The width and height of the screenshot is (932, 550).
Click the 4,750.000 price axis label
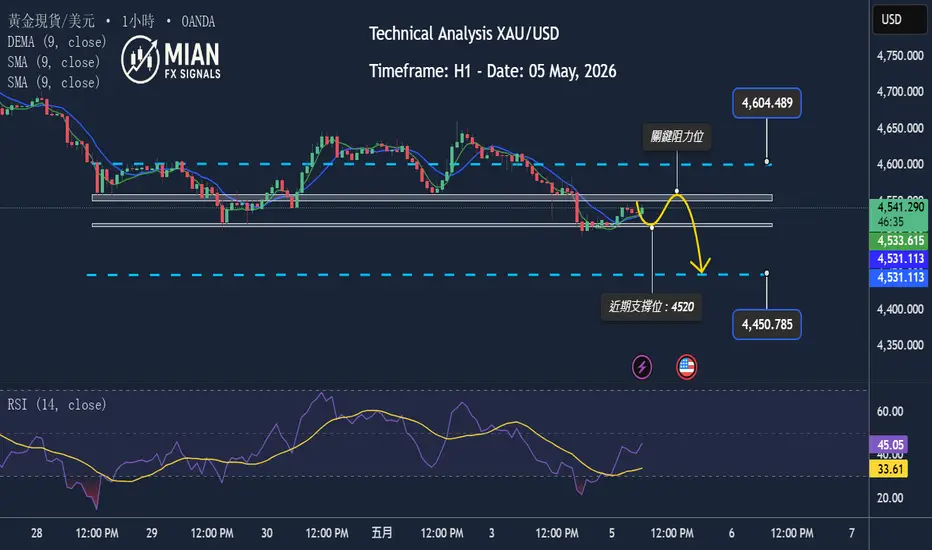tap(900, 56)
